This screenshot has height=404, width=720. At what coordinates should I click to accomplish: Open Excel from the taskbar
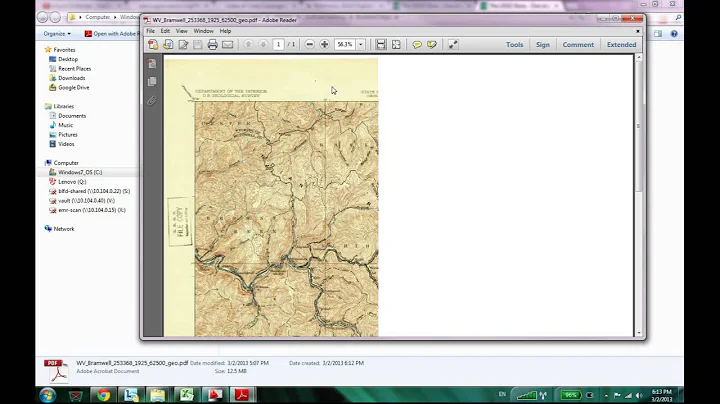pyautogui.click(x=186, y=395)
